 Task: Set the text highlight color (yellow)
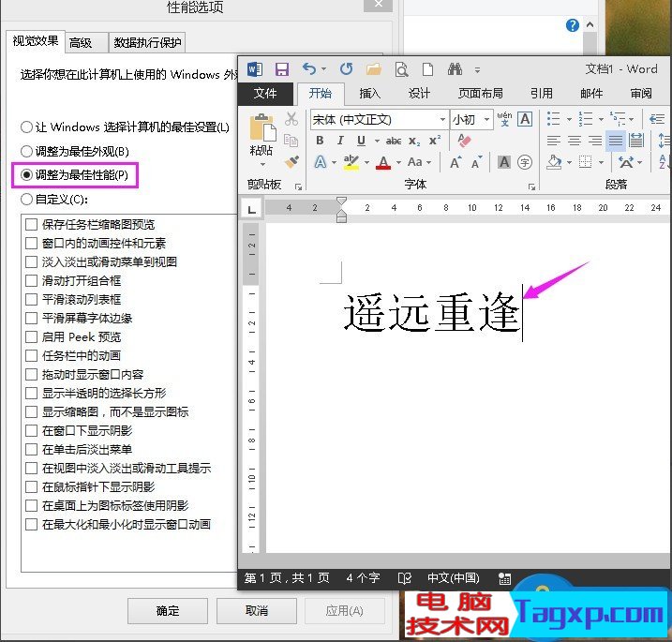coord(351,162)
